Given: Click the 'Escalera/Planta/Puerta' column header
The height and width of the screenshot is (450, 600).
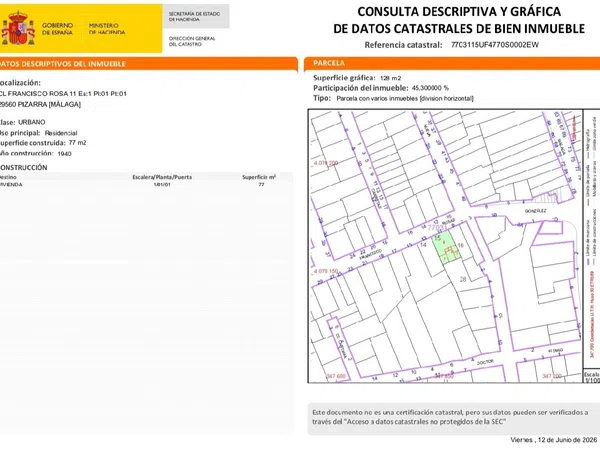Looking at the screenshot, I should pyautogui.click(x=162, y=177).
